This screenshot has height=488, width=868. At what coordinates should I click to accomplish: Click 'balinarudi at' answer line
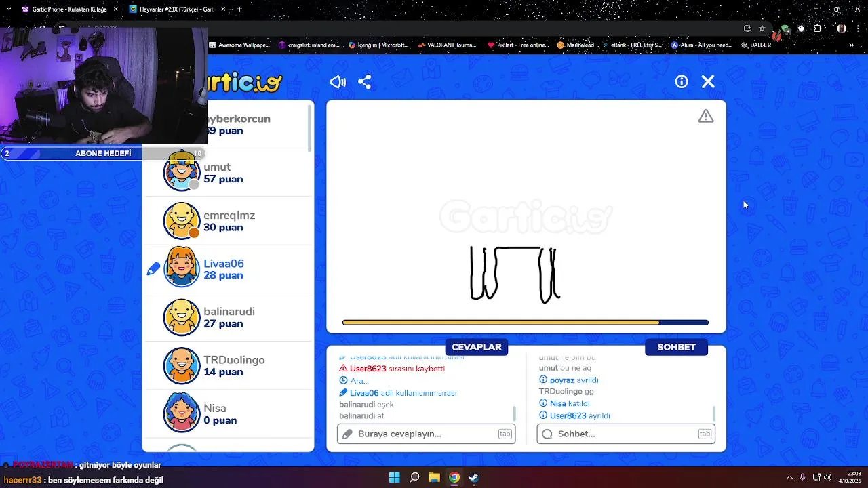point(361,416)
